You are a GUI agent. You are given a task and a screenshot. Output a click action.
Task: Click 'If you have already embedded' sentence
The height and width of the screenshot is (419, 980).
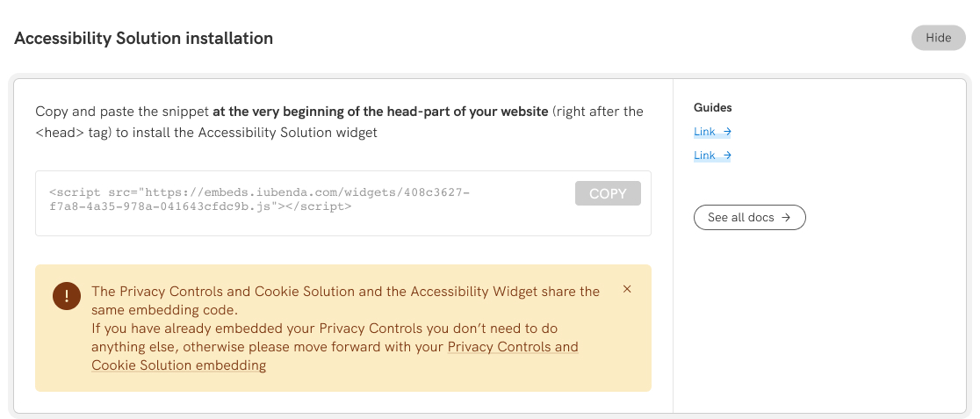[x=324, y=329]
